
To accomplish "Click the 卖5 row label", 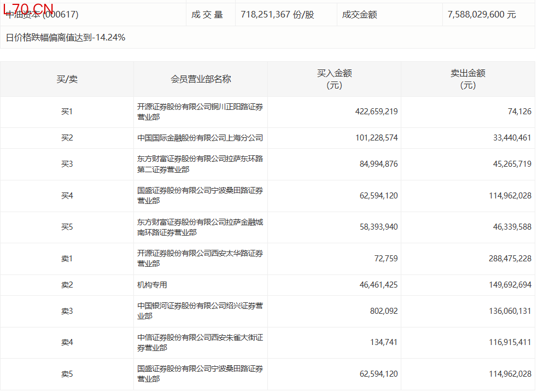I will pyautogui.click(x=67, y=374).
